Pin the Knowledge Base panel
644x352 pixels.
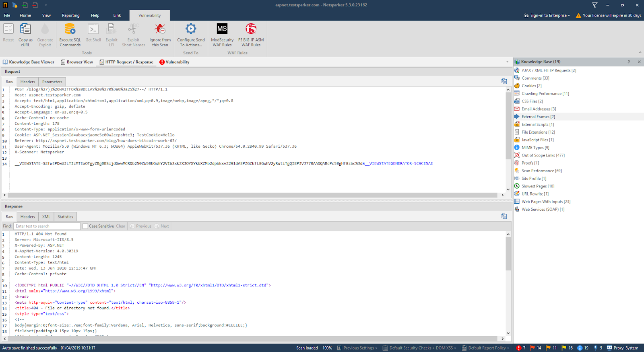pos(629,62)
